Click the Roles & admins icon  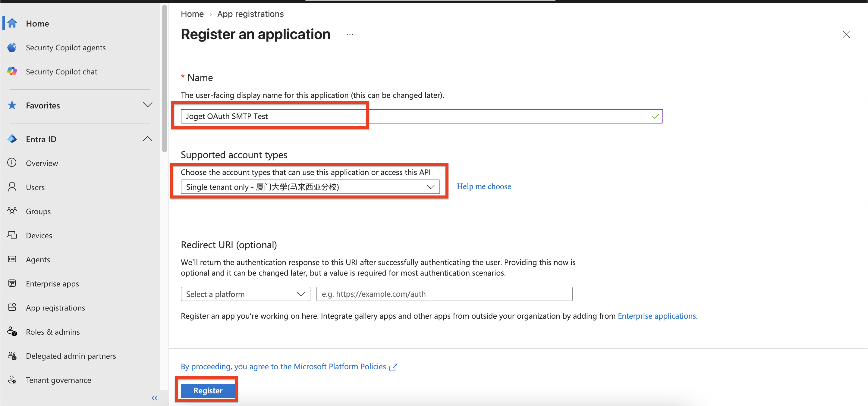click(12, 332)
